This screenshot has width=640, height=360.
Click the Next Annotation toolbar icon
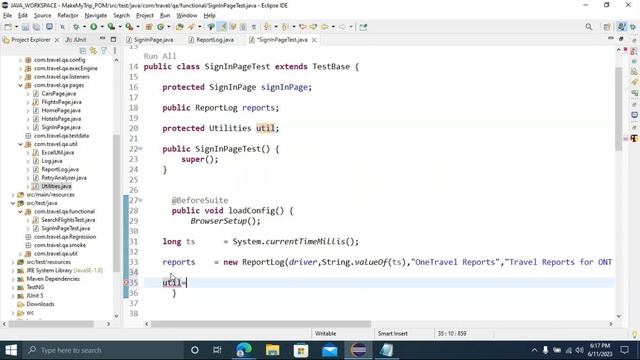click(267, 27)
